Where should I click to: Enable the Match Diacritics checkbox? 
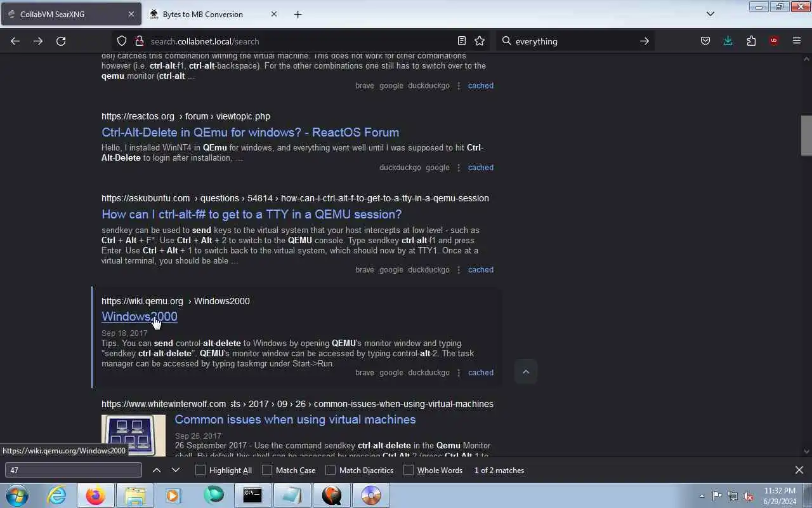pyautogui.click(x=331, y=471)
